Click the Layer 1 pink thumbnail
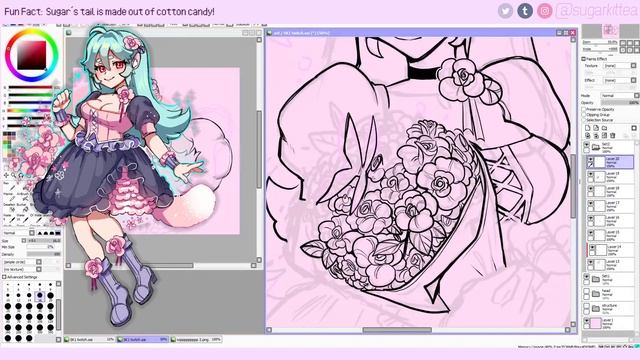This screenshot has width=640, height=360. [596, 323]
